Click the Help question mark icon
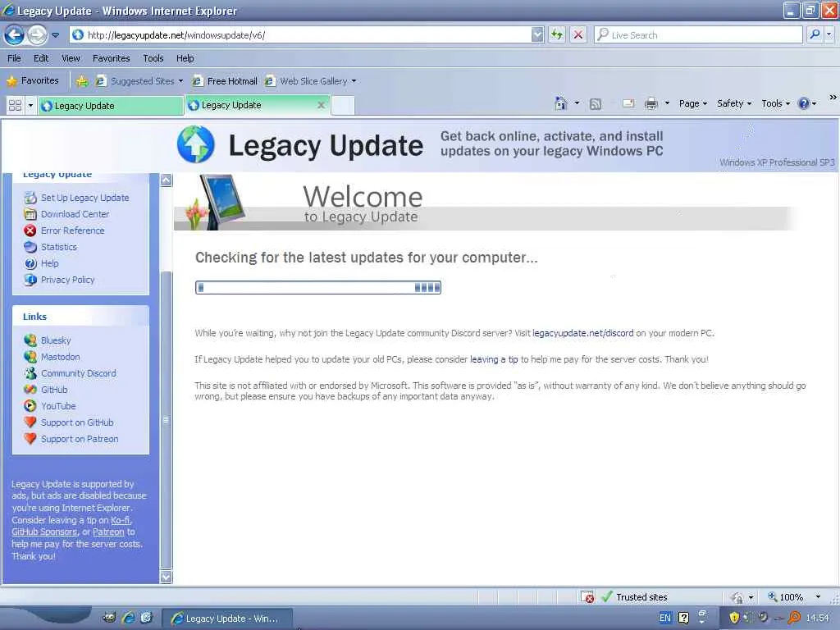Viewport: 840px width, 630px height. [x=804, y=103]
